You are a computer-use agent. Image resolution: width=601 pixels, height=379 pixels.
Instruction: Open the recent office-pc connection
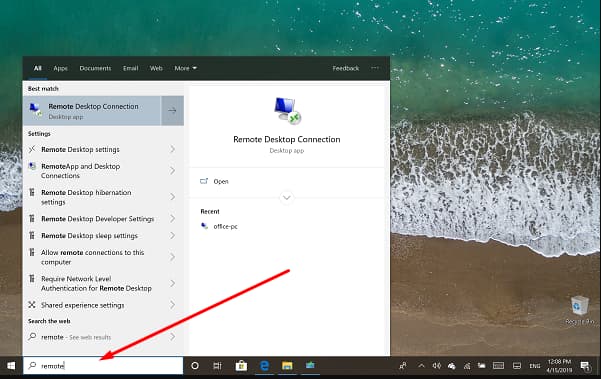(225, 226)
